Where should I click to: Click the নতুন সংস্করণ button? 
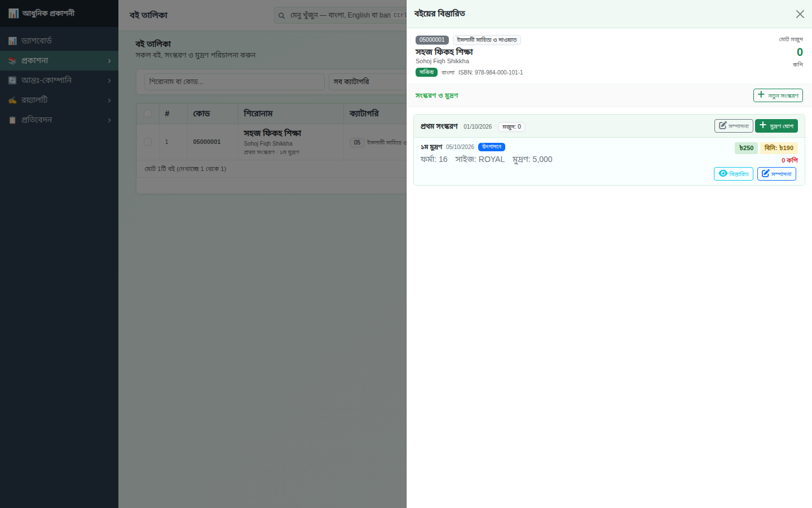[x=778, y=95]
